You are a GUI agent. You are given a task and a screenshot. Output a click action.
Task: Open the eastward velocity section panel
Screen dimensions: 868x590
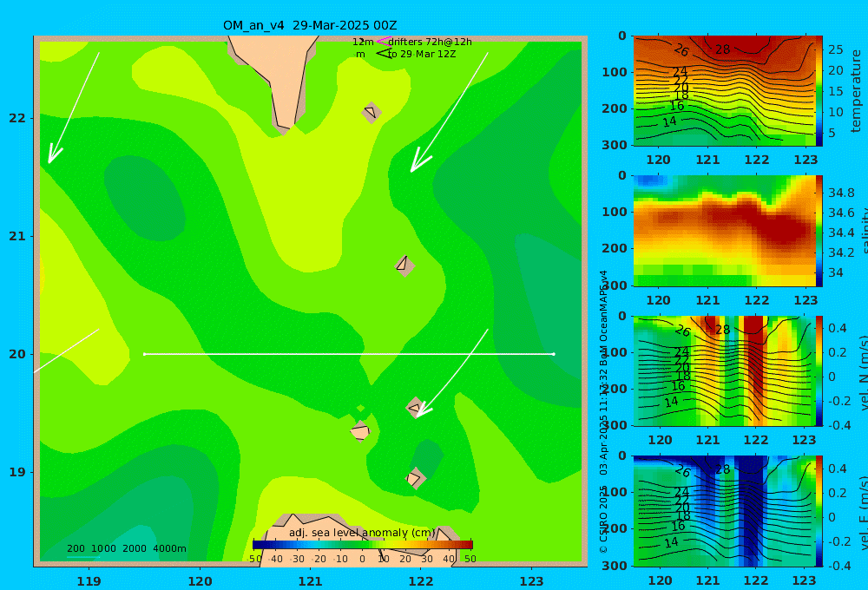point(724,511)
